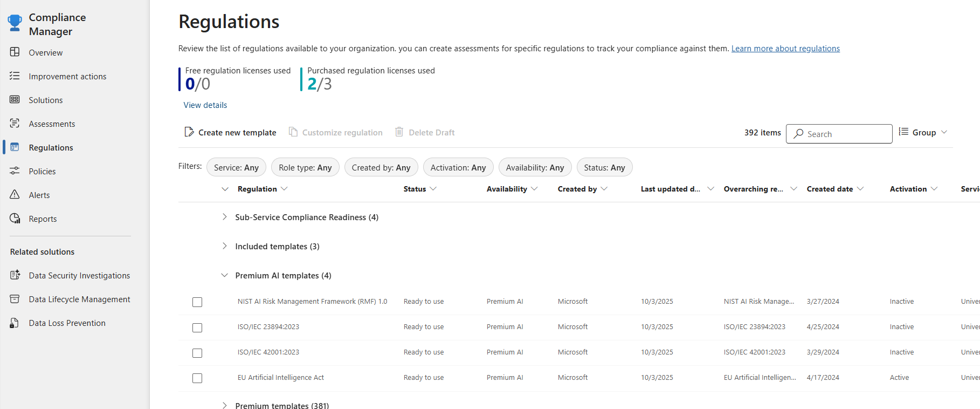Image resolution: width=980 pixels, height=409 pixels.
Task: Expand Sub-Service Compliance Readiness group
Action: click(x=224, y=217)
